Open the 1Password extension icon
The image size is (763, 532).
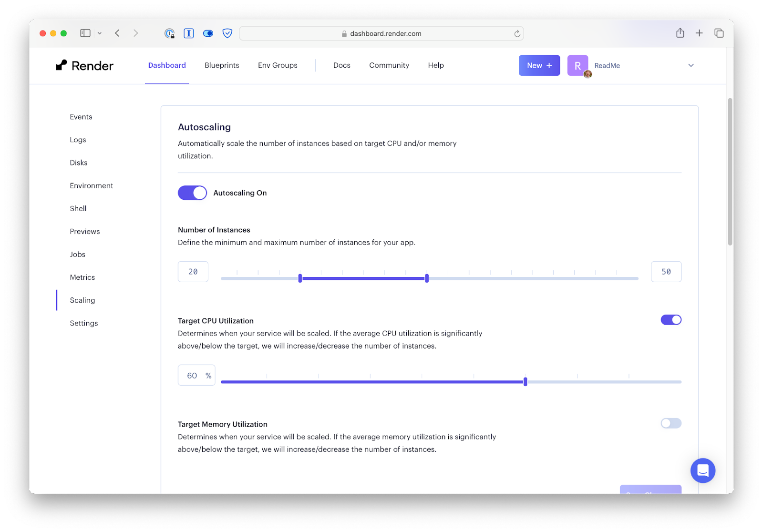click(188, 33)
